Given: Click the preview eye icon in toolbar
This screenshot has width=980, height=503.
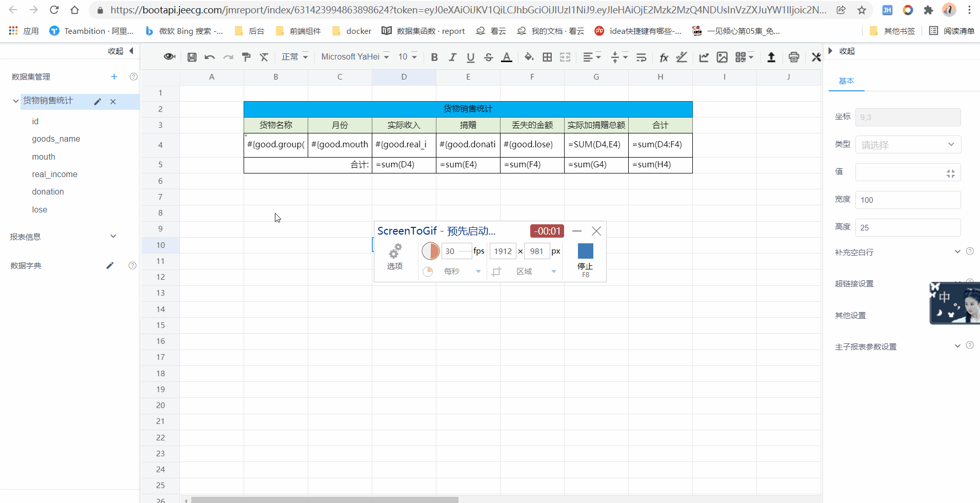Looking at the screenshot, I should coord(169,57).
